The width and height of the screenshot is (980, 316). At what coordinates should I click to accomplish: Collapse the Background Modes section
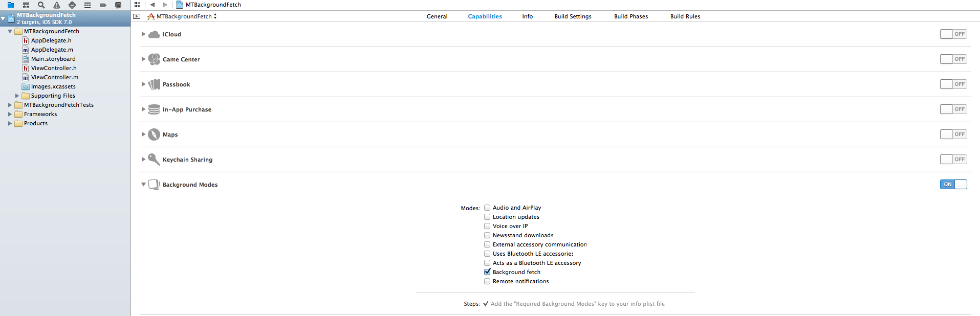[143, 185]
